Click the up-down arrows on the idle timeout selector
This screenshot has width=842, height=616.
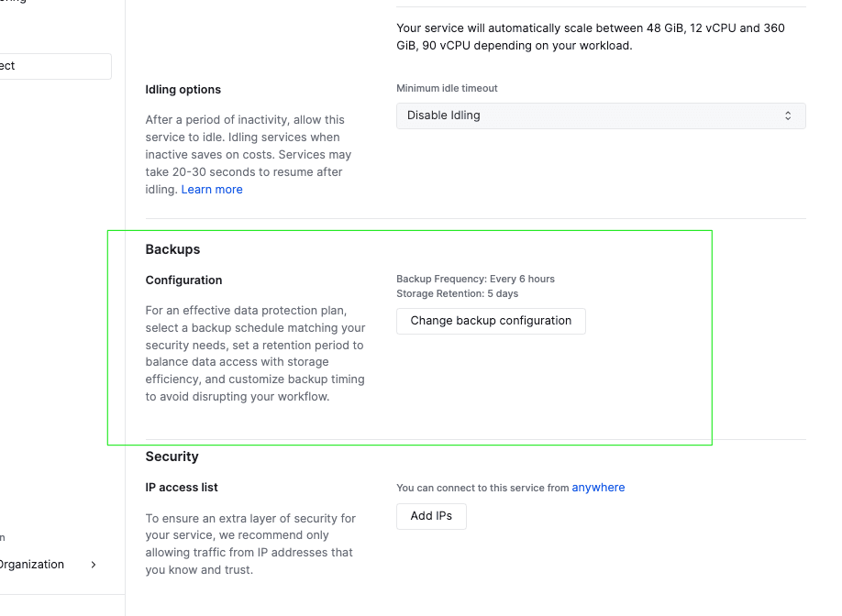(788, 115)
